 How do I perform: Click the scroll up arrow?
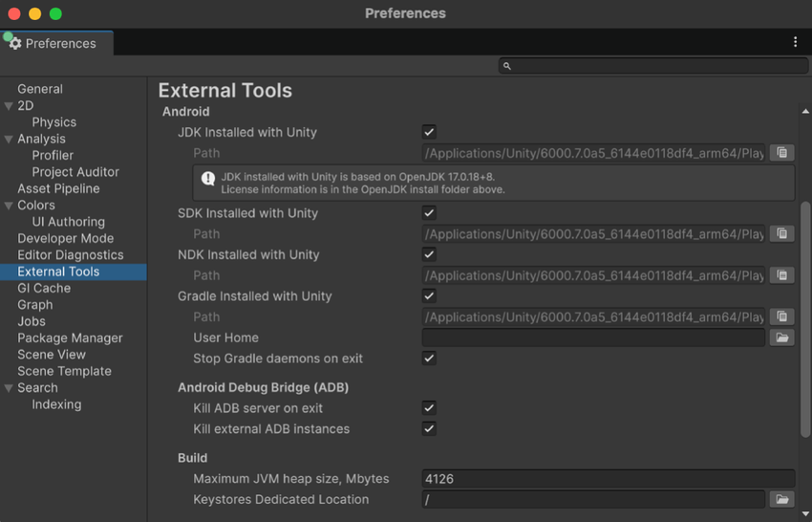tap(805, 111)
